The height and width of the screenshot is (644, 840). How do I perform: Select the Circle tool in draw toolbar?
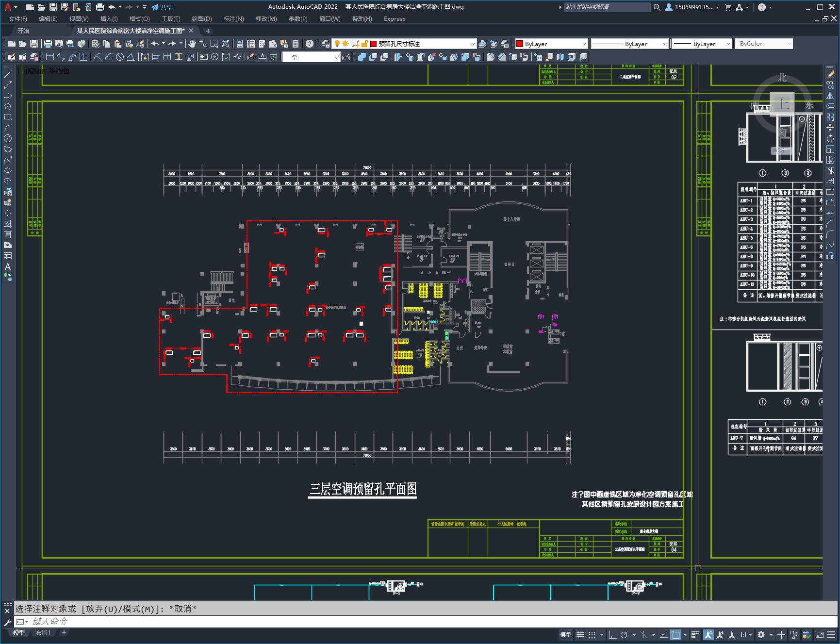(8, 138)
